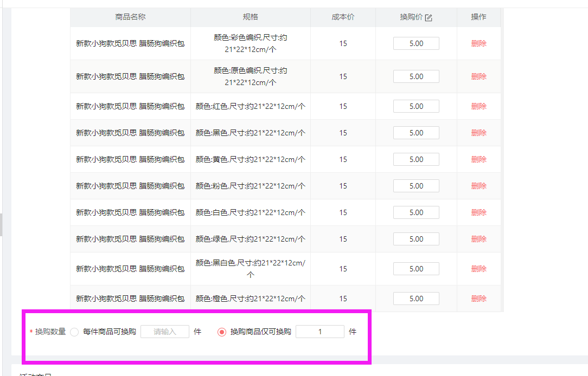This screenshot has height=376, width=588.
Task: Delete the 绿色 variant row
Action: [x=478, y=239]
